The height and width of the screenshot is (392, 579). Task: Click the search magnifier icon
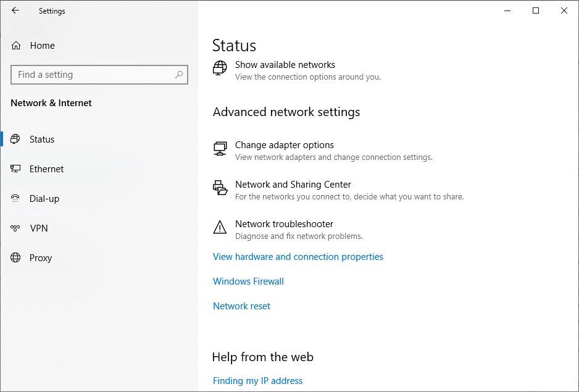click(x=179, y=75)
